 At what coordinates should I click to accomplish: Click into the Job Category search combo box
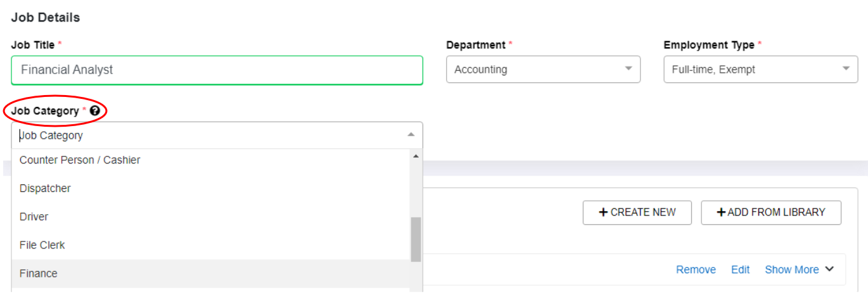[217, 135]
